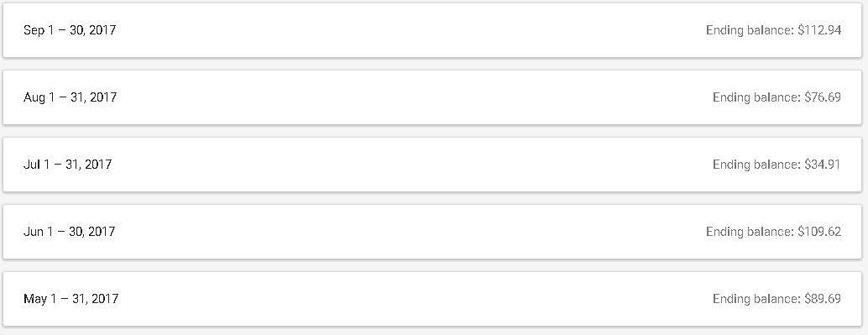Click 'Ending balance:' text in the September row

click(750, 30)
